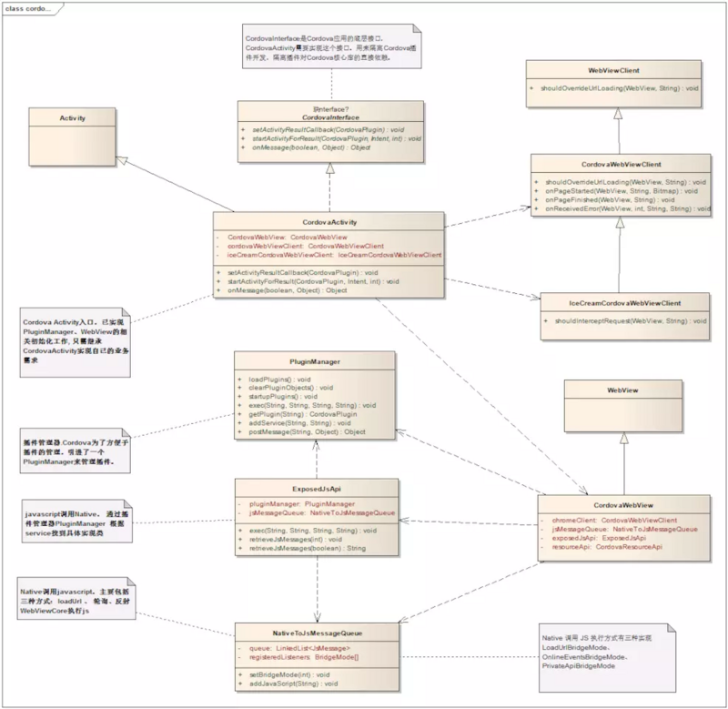This screenshot has width=728, height=709.
Task: Select the ExposedJsApi class title
Action: 317,489
